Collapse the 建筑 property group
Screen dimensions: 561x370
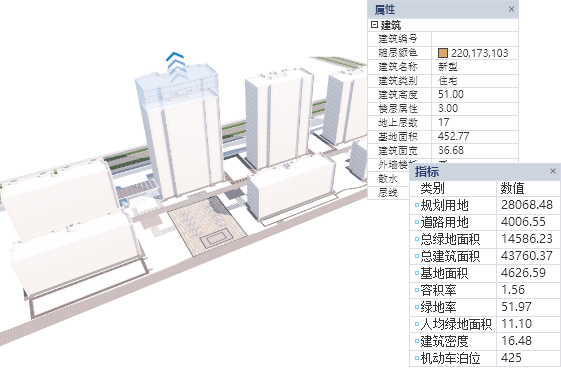click(x=374, y=25)
